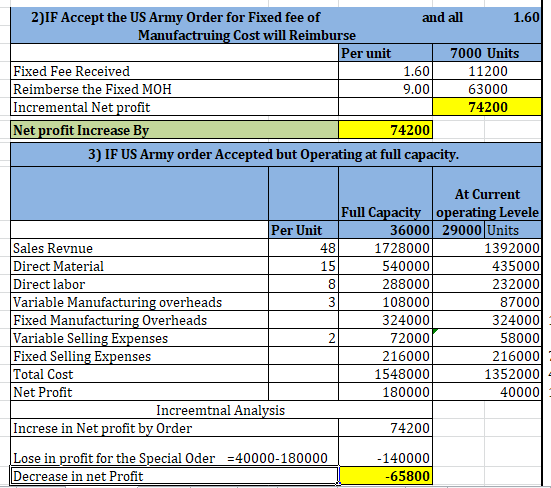Select the 74200 cell in incremental analysis
Viewport: 551px width, 488px height.
(x=385, y=428)
